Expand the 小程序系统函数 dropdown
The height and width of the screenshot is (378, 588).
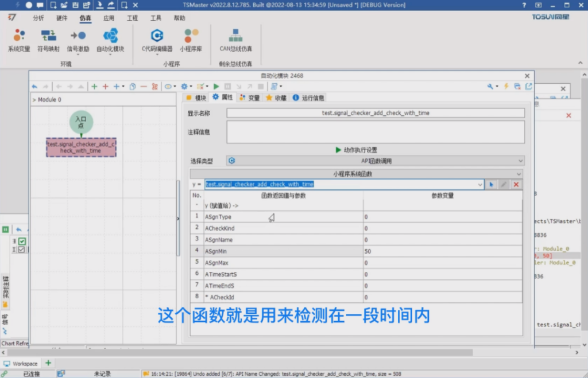tap(356, 174)
